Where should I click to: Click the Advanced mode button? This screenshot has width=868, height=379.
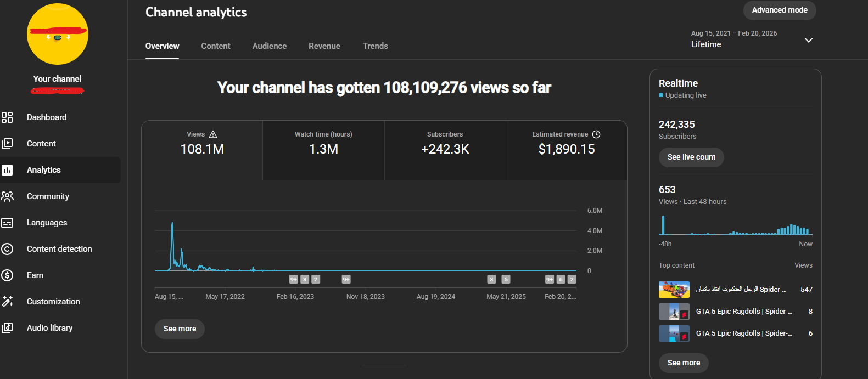point(779,10)
